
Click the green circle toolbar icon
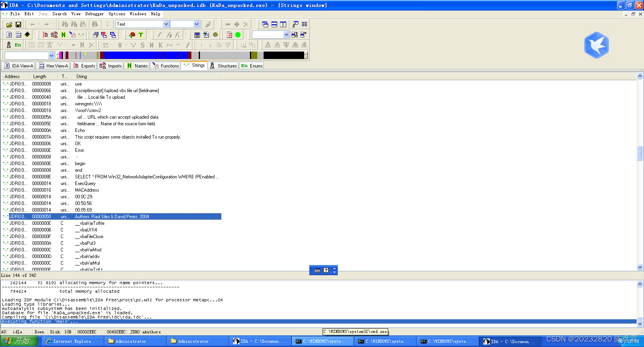(238, 35)
